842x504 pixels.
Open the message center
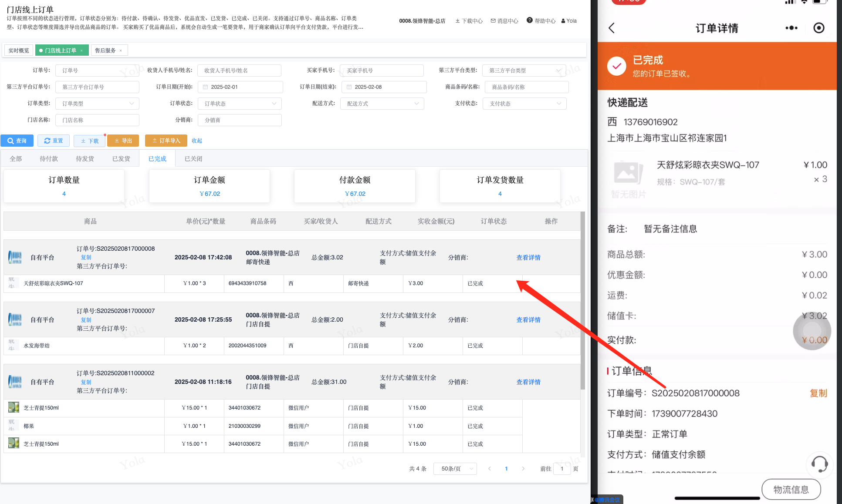click(504, 21)
